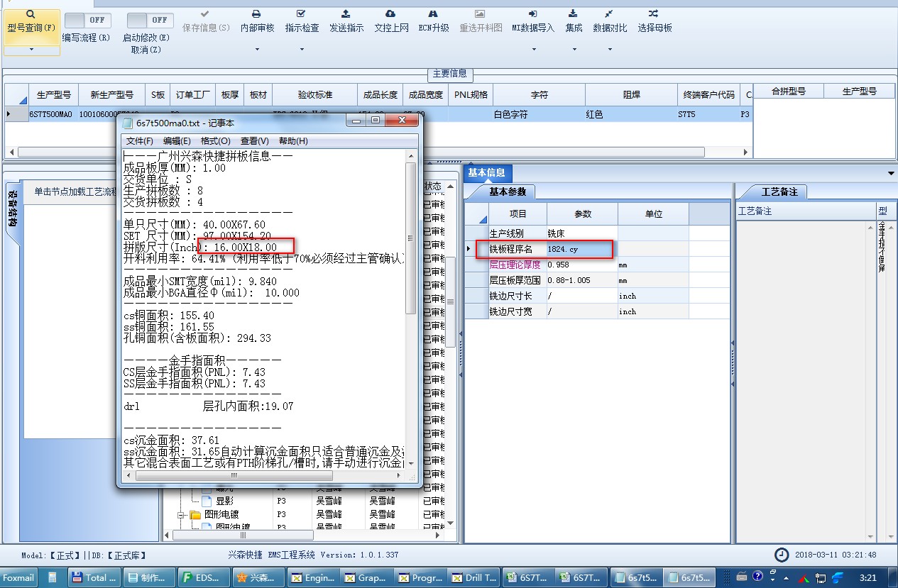Collapse the 图形电镀 folder tree node
898x588 pixels.
(x=182, y=514)
